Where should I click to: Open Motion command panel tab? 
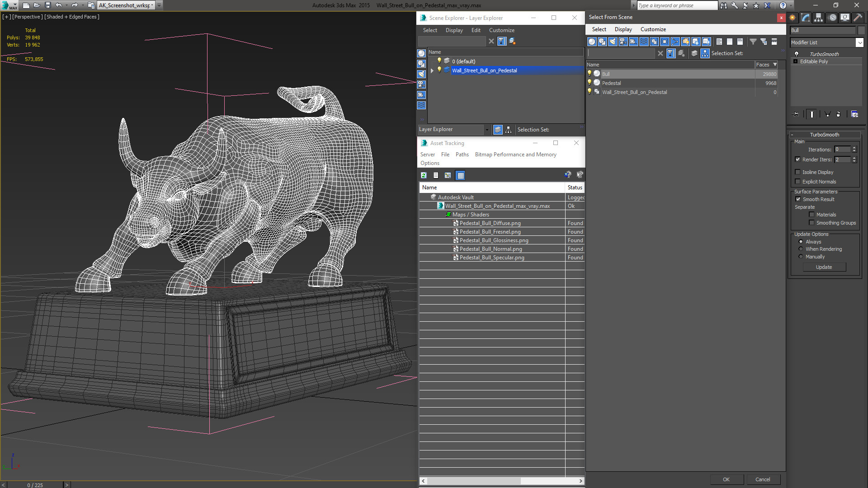click(832, 18)
